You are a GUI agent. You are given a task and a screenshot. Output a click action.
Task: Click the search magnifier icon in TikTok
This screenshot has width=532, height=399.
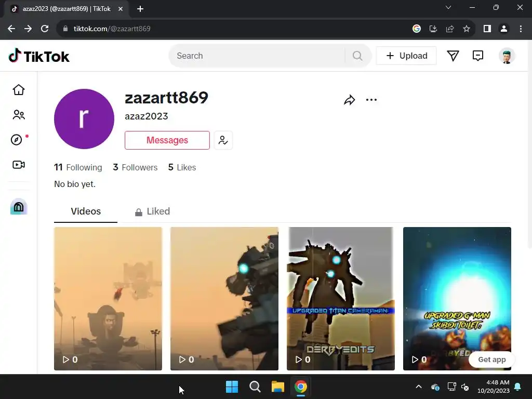(357, 56)
